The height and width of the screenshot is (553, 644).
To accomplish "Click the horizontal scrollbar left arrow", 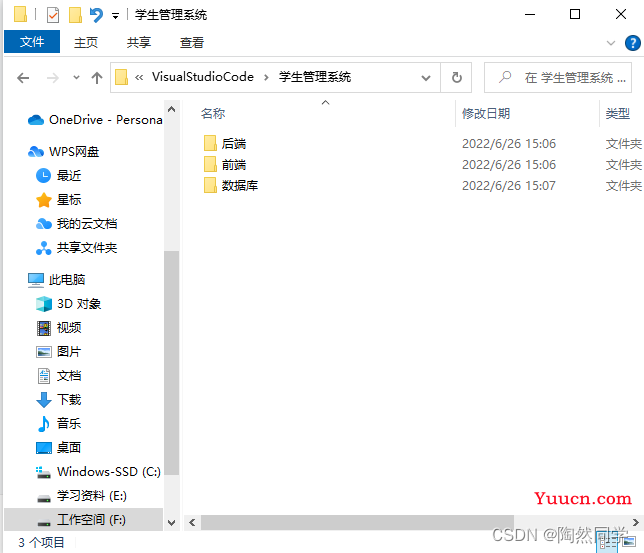I will coord(192,523).
